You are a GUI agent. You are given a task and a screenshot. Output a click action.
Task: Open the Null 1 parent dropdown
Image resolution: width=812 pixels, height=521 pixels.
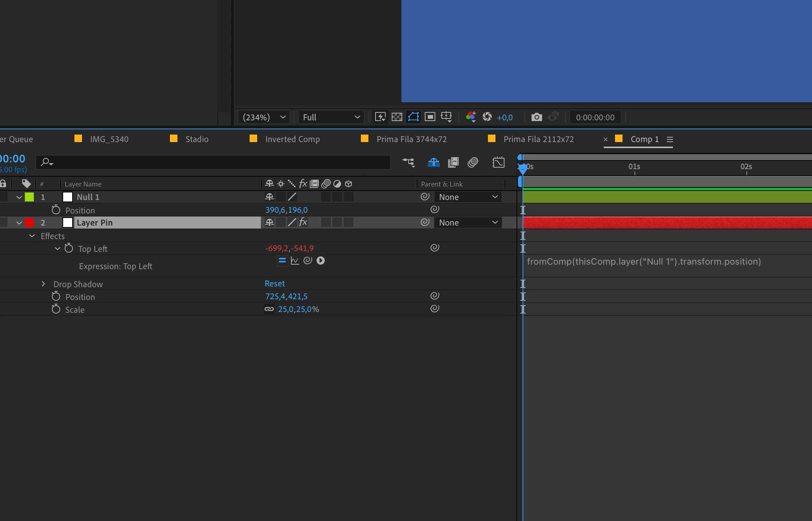(x=468, y=197)
